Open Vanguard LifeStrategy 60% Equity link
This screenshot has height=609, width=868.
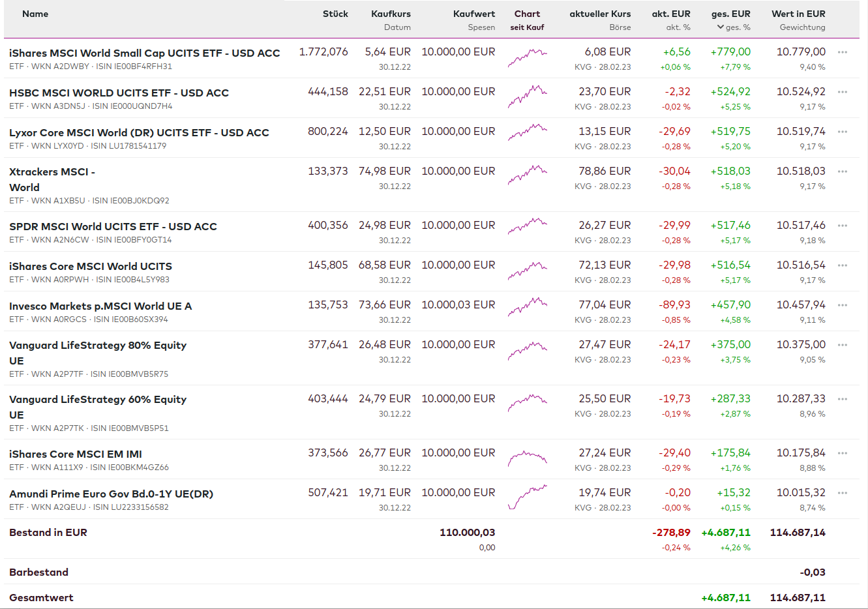[98, 407]
